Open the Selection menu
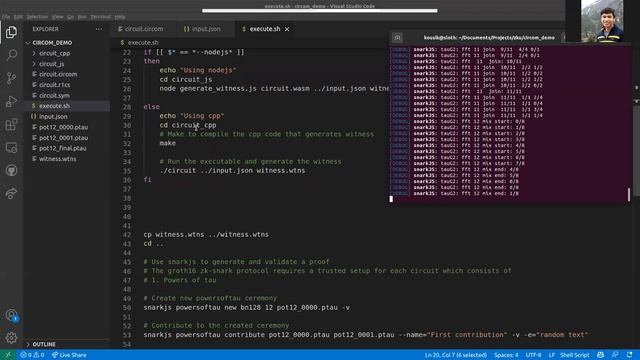Image resolution: width=640 pixels, height=360 pixels. click(38, 17)
